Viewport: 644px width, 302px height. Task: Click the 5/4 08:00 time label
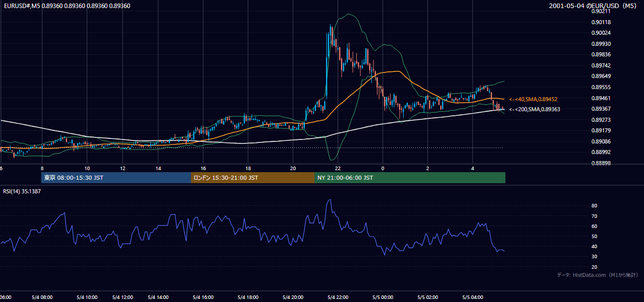43,297
